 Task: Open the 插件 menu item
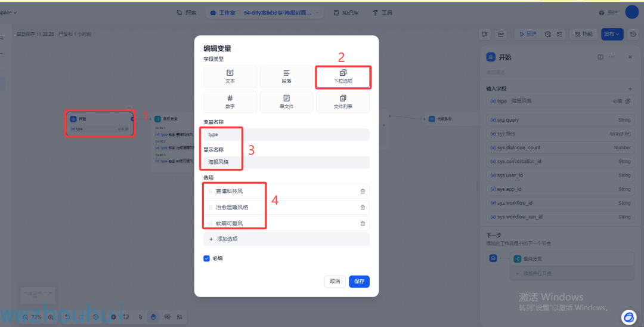(608, 13)
